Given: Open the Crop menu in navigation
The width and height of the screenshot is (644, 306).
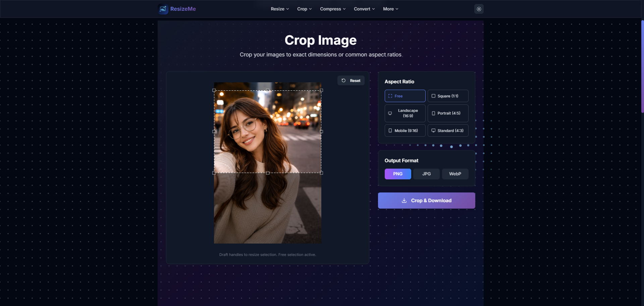Looking at the screenshot, I should (x=304, y=9).
